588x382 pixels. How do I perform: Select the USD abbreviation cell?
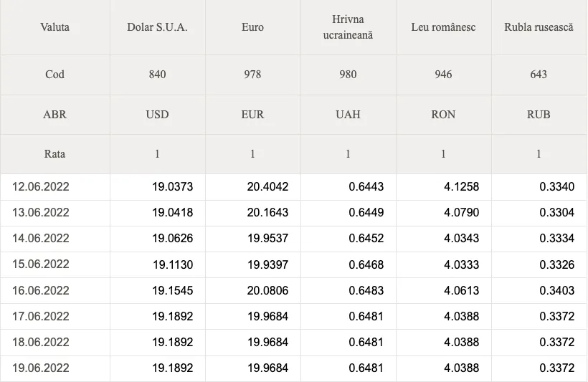(157, 115)
